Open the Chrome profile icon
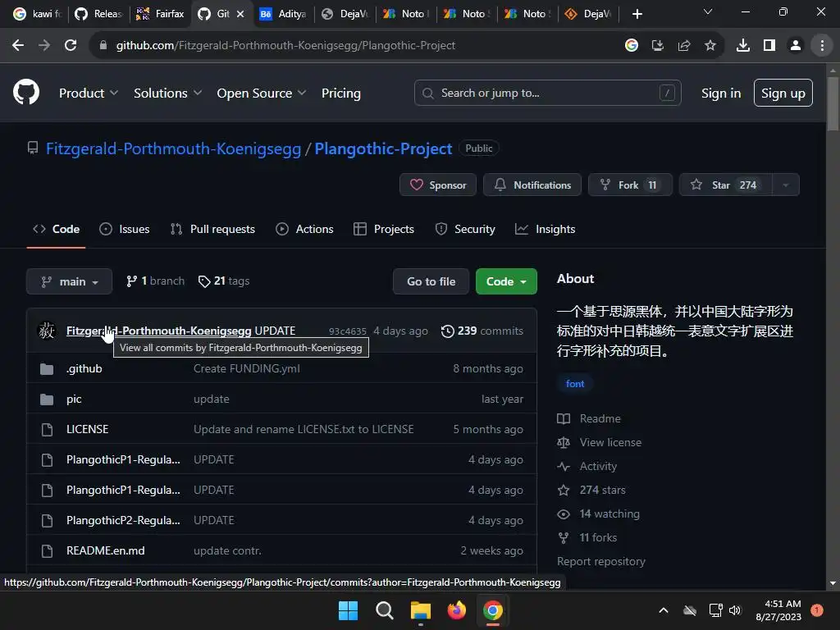The height and width of the screenshot is (630, 840). click(796, 46)
